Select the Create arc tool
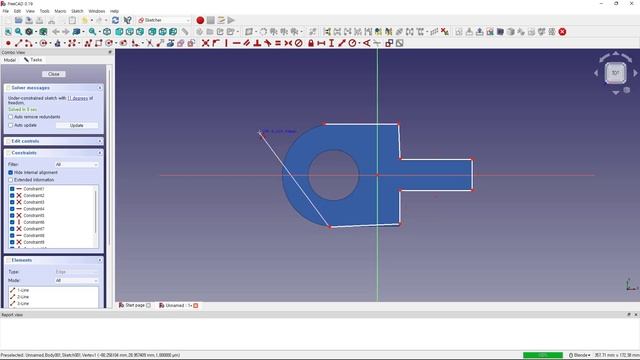The width and height of the screenshot is (640, 360). pos(28,43)
